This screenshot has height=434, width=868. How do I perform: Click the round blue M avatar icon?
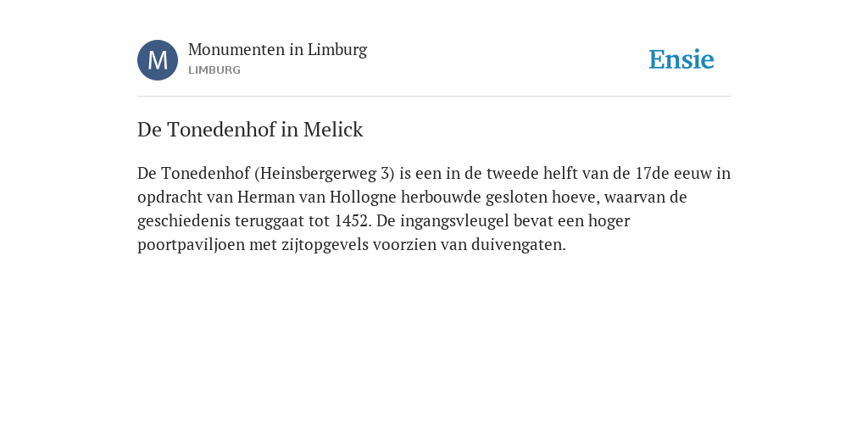click(158, 60)
